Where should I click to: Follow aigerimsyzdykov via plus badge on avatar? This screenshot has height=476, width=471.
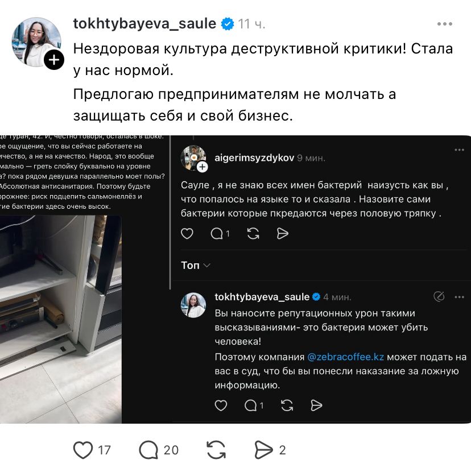tap(203, 167)
